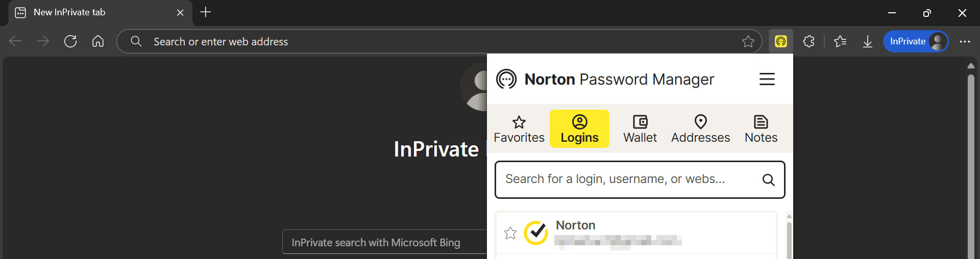980x259 pixels.
Task: Open a new tab with plus button
Action: coord(206,12)
